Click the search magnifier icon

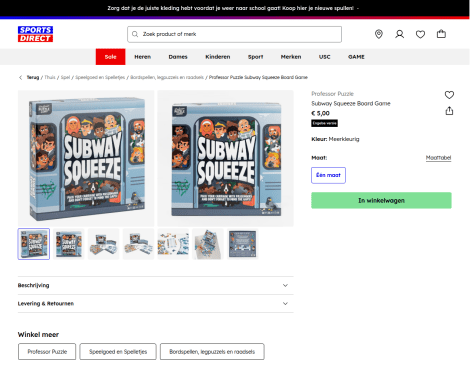click(135, 34)
